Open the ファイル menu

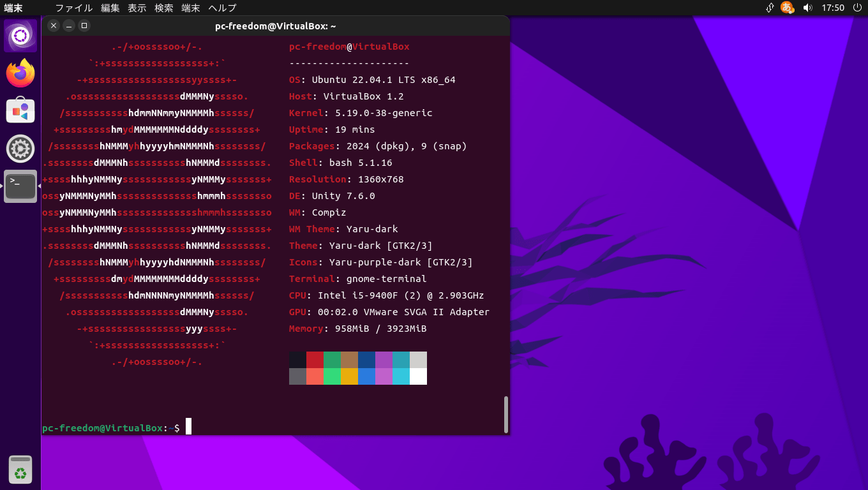pyautogui.click(x=73, y=8)
